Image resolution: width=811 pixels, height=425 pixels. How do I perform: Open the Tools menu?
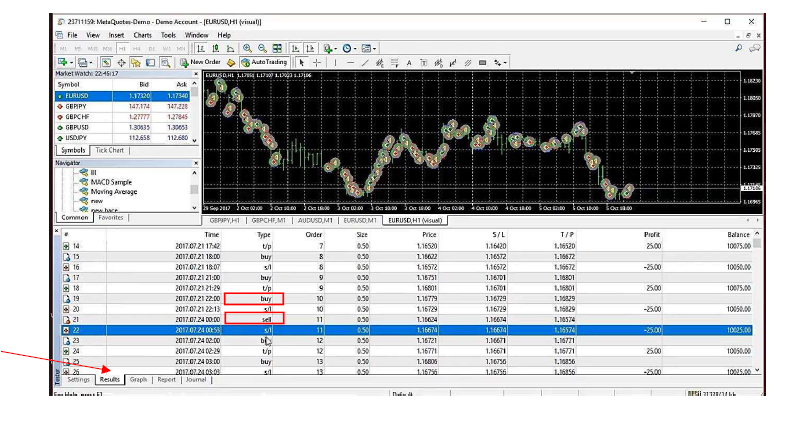click(x=169, y=35)
